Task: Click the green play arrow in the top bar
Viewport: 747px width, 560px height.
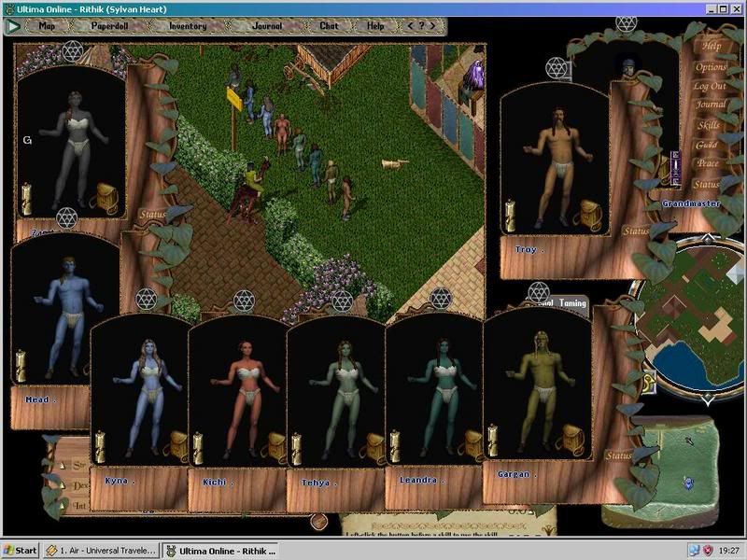Action: point(13,26)
